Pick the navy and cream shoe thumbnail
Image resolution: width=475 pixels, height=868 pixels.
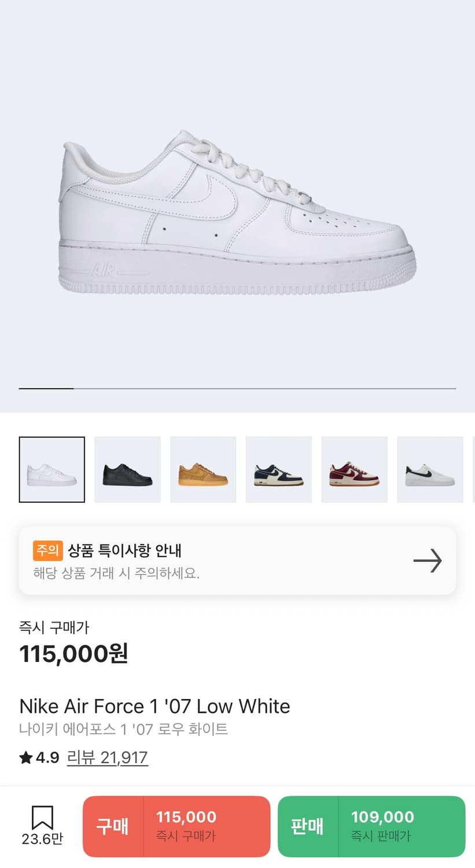tap(279, 469)
